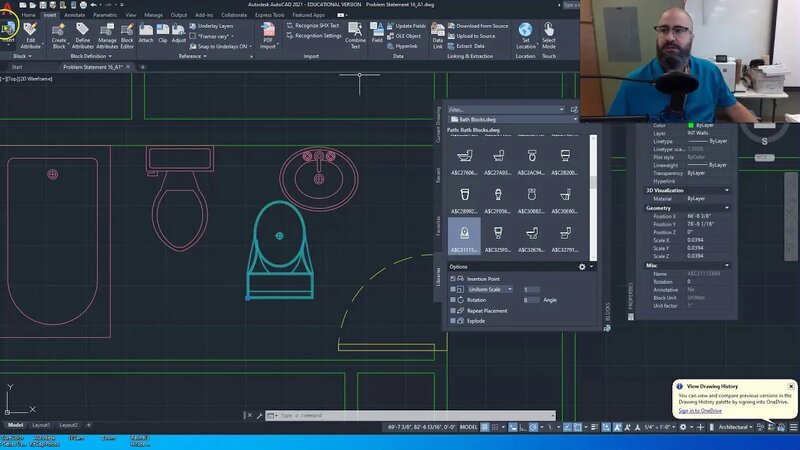The height and width of the screenshot is (450, 800).
Task: Click Sign in to OneDrive link
Action: pos(700,411)
